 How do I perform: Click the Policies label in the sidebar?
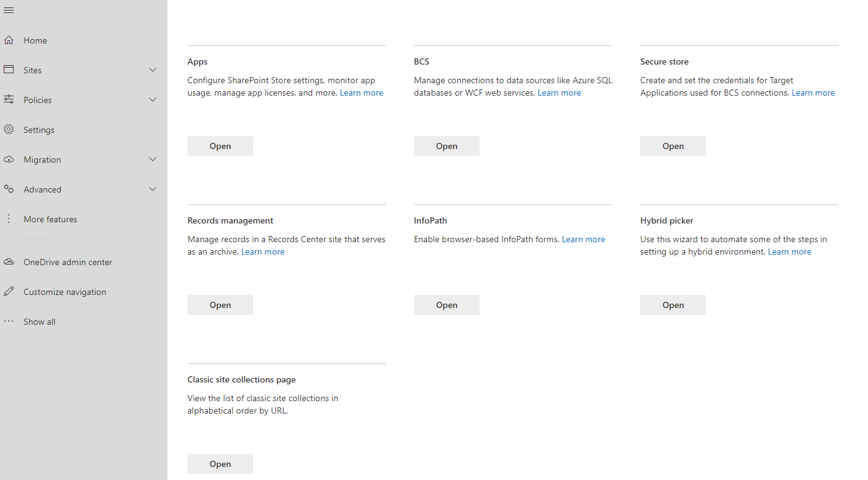click(38, 100)
